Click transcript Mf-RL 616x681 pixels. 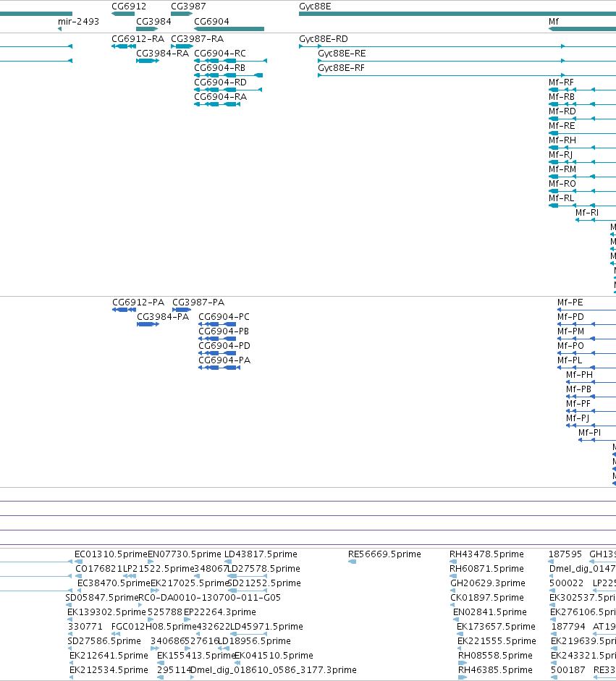pyautogui.click(x=561, y=198)
